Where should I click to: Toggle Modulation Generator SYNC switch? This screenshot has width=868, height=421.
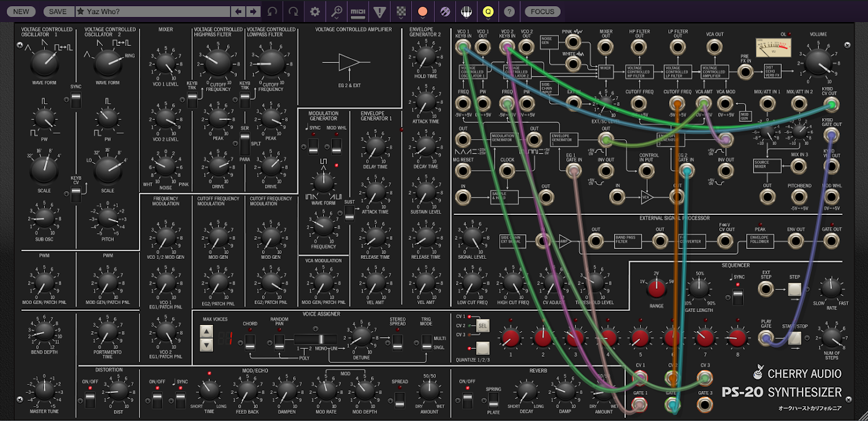(313, 146)
